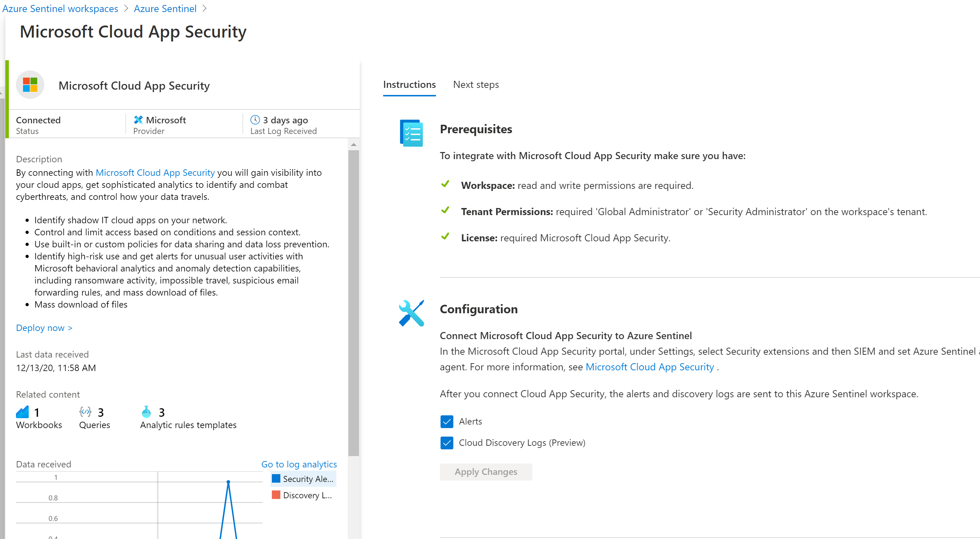Switch to the Next steps tab
The width and height of the screenshot is (980, 539).
(476, 84)
